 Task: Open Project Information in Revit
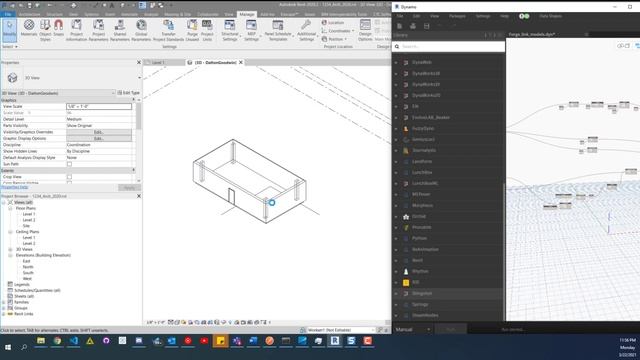76,30
